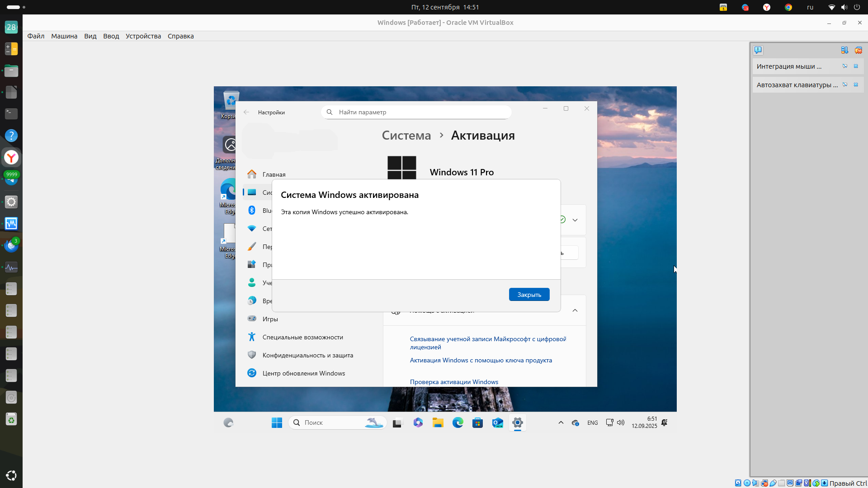
Task: Click the hard disk activity status icon
Action: [x=738, y=483]
